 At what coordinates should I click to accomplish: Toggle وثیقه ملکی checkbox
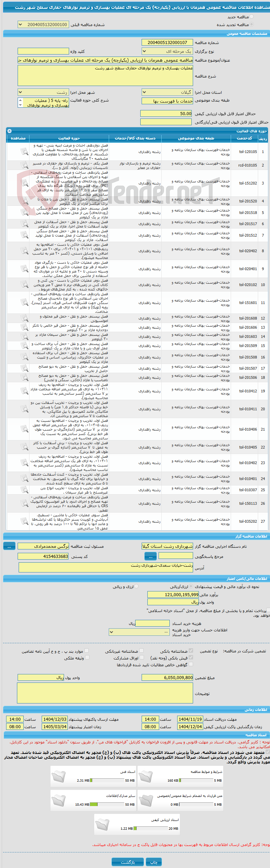point(87,657)
